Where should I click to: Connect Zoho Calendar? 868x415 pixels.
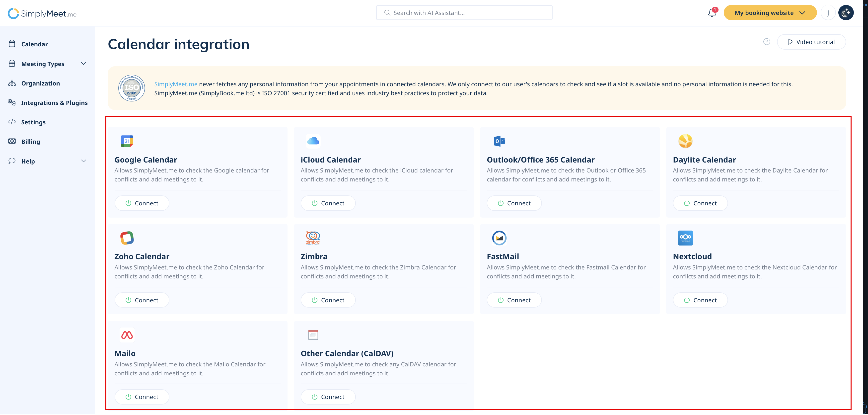click(x=142, y=300)
